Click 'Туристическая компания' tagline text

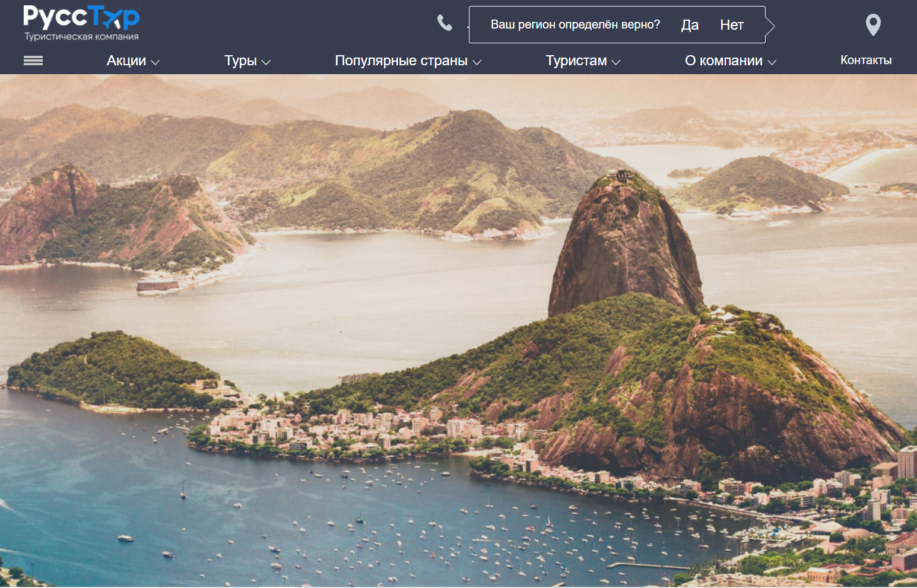(x=81, y=37)
